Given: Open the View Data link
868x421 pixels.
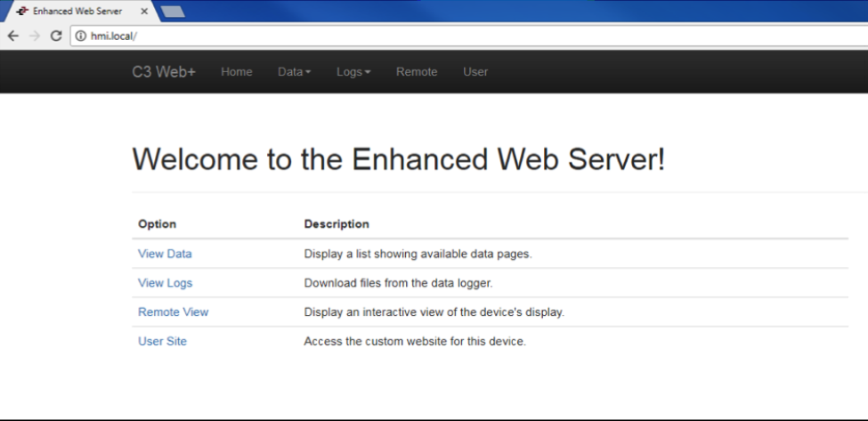Looking at the screenshot, I should tap(165, 254).
